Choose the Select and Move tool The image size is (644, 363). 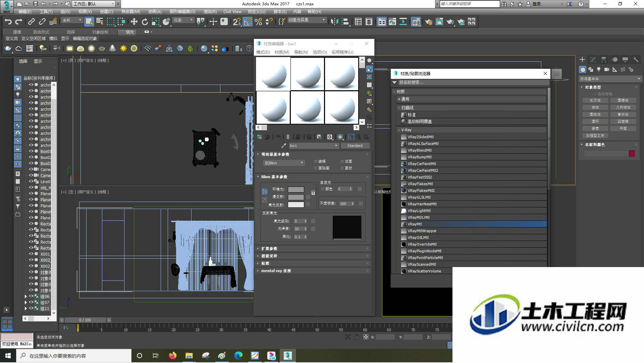point(134,22)
